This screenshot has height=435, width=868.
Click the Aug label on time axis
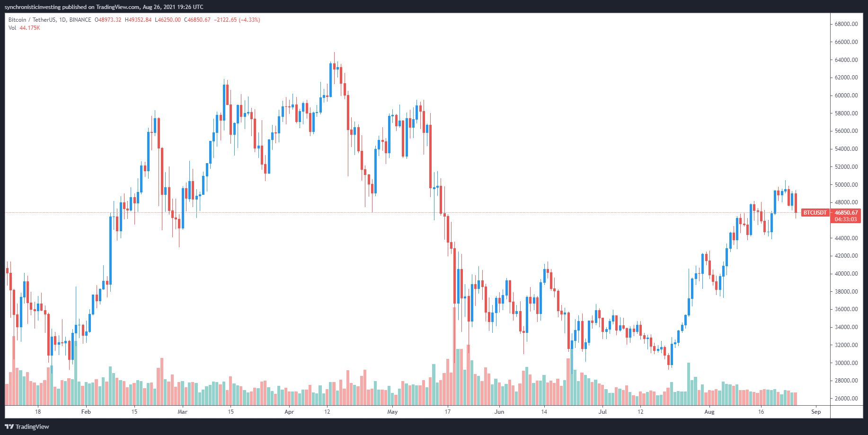(709, 412)
